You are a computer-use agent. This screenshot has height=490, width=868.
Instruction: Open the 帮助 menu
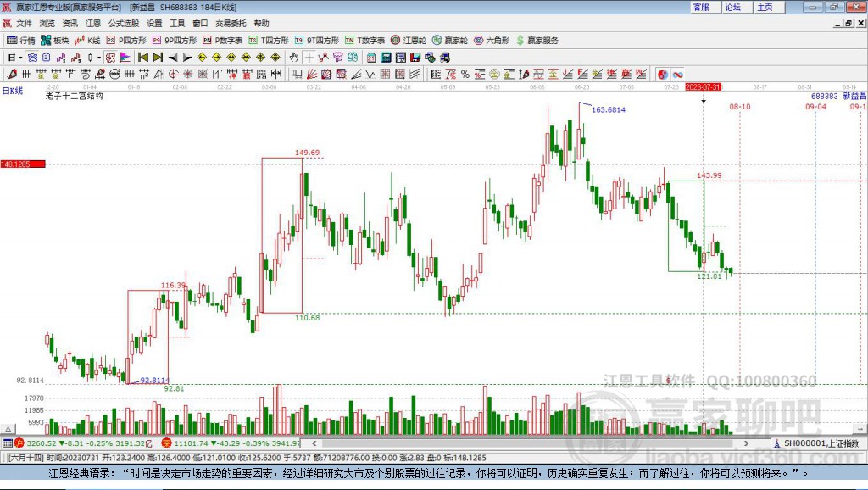pyautogui.click(x=261, y=23)
